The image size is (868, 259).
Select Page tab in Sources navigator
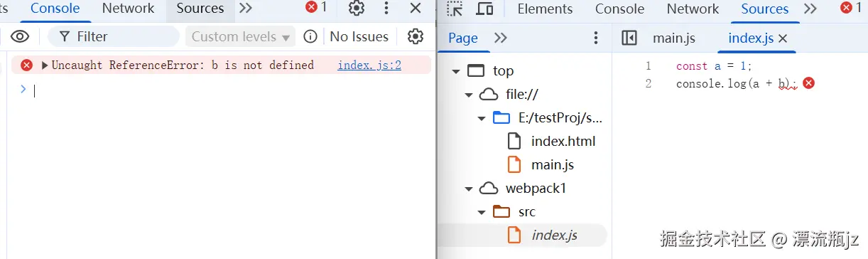[x=463, y=38]
